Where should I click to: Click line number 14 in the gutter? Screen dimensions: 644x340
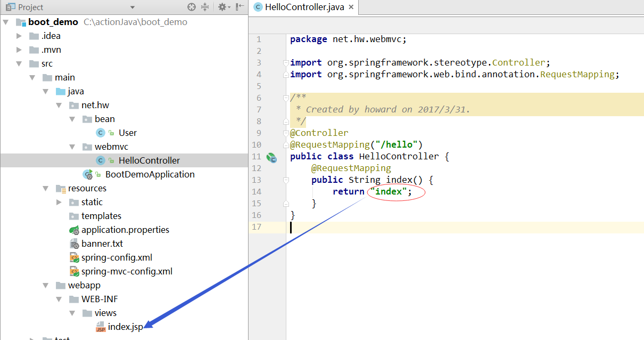click(257, 191)
